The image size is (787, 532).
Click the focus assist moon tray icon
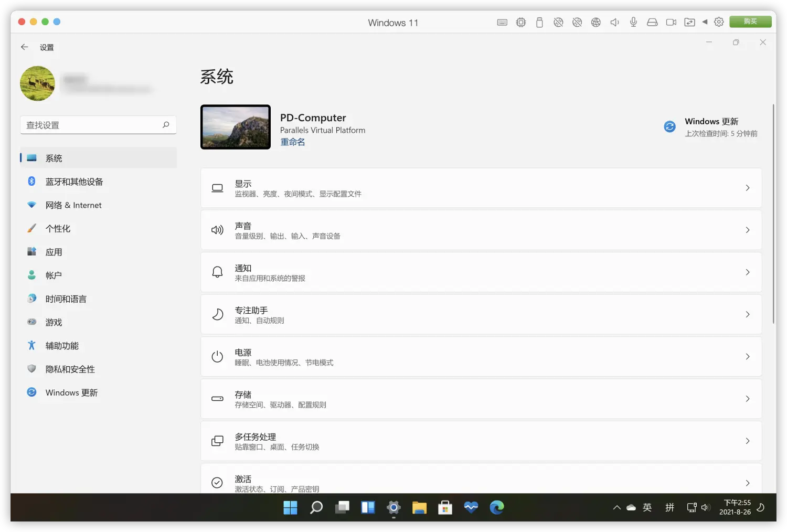(x=761, y=507)
